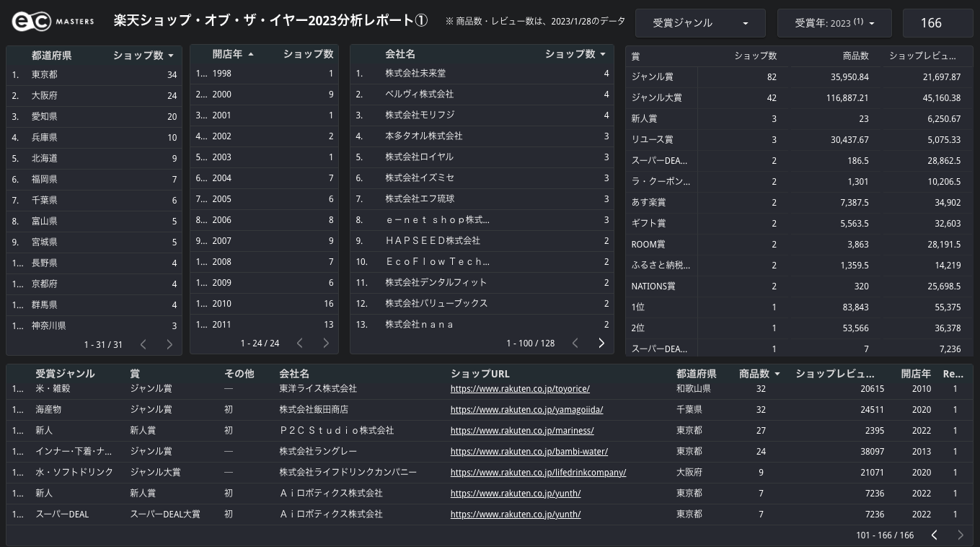Select the 本多タオル株式会社 company row
980x547 pixels.
tap(482, 136)
